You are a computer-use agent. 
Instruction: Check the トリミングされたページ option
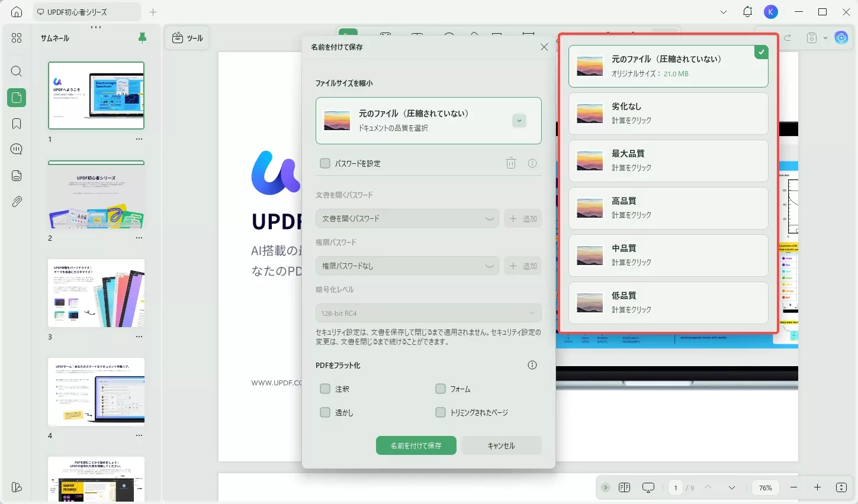[x=440, y=412]
